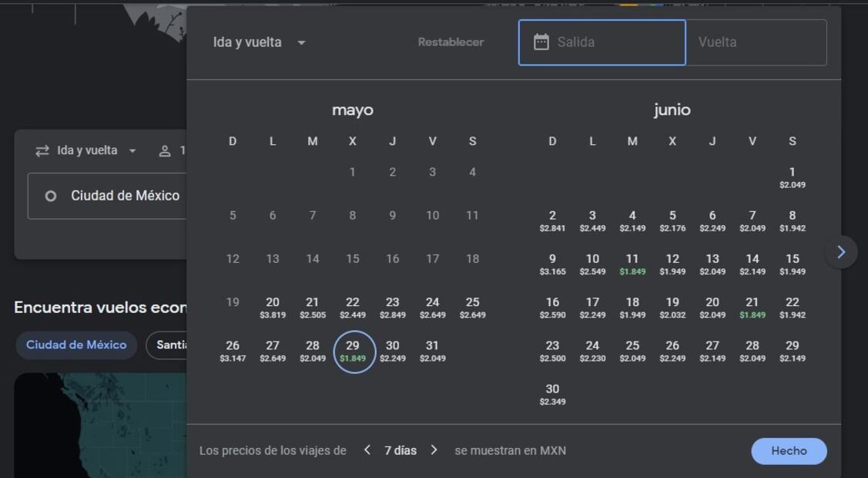Expand Ida y vuelta dropdown in calendar header
The height and width of the screenshot is (478, 868).
point(260,42)
